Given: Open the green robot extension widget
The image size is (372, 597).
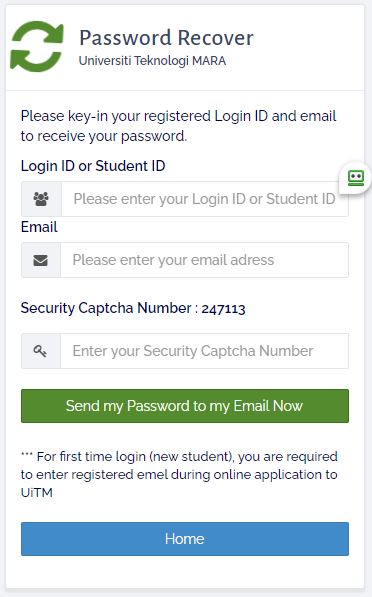Looking at the screenshot, I should (356, 178).
